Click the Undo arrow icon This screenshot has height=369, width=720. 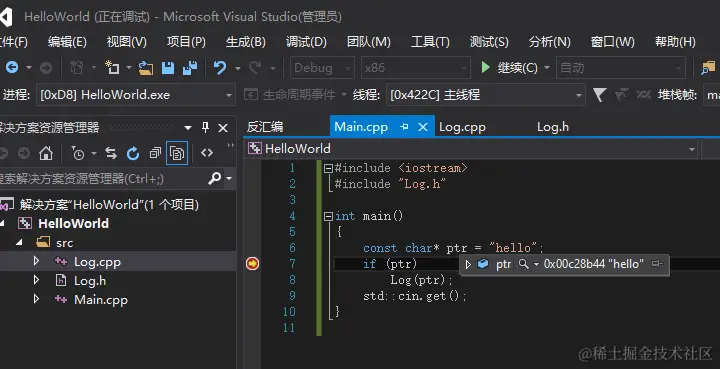tap(220, 68)
